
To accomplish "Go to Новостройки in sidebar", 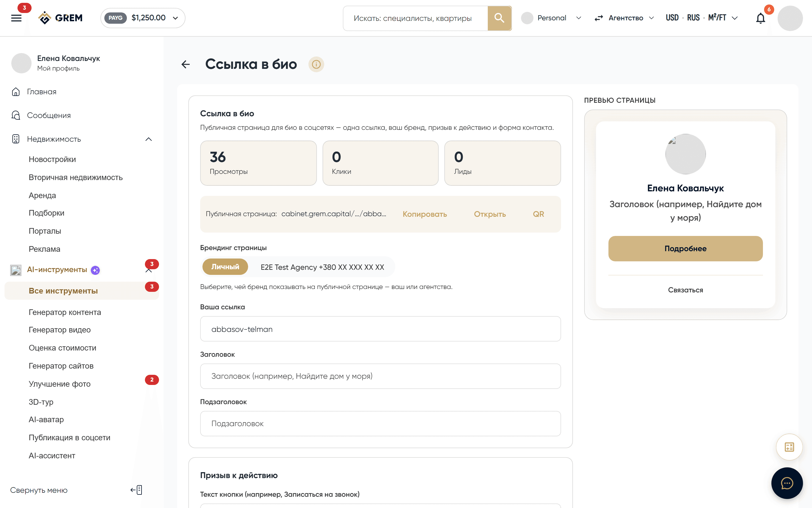I will pyautogui.click(x=52, y=159).
